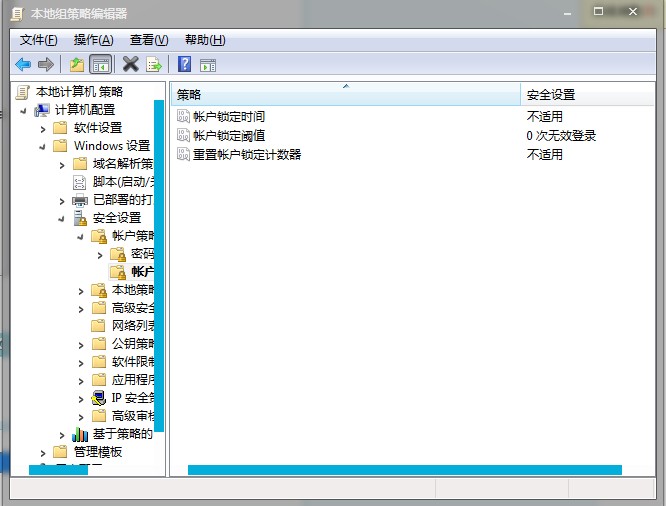Open the 操作(A) menu
Screen dimensions: 666x506
(x=93, y=40)
